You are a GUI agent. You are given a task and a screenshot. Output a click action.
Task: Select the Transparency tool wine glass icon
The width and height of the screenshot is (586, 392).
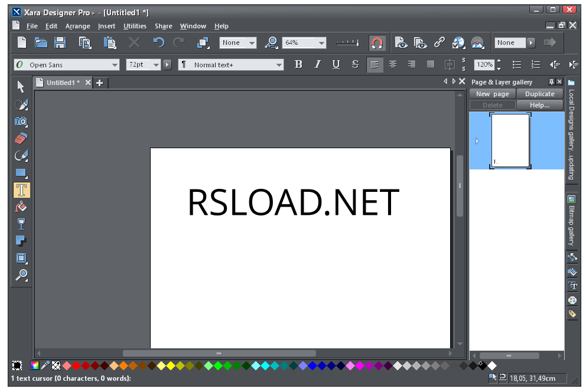tap(21, 224)
